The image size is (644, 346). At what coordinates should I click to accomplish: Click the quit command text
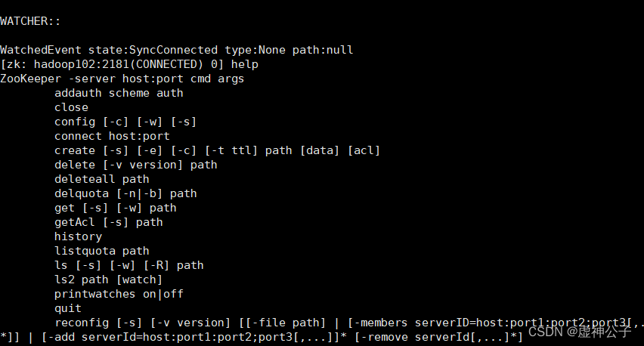click(x=68, y=309)
